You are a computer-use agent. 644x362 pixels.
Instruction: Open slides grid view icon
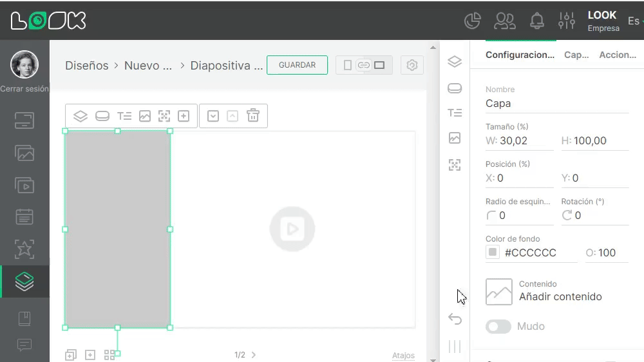(109, 355)
